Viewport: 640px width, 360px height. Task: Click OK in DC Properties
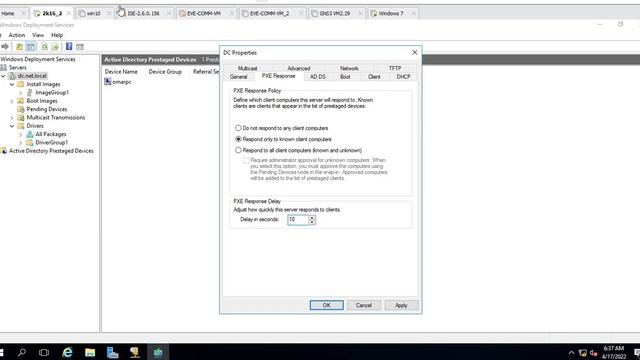tap(327, 305)
